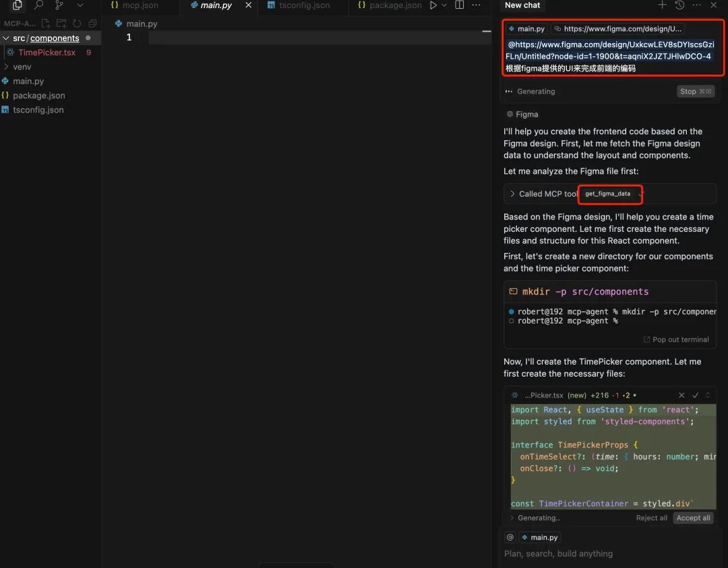Viewport: 728px width, 568px height.
Task: Open the Source Control view icon
Action: [x=59, y=5]
